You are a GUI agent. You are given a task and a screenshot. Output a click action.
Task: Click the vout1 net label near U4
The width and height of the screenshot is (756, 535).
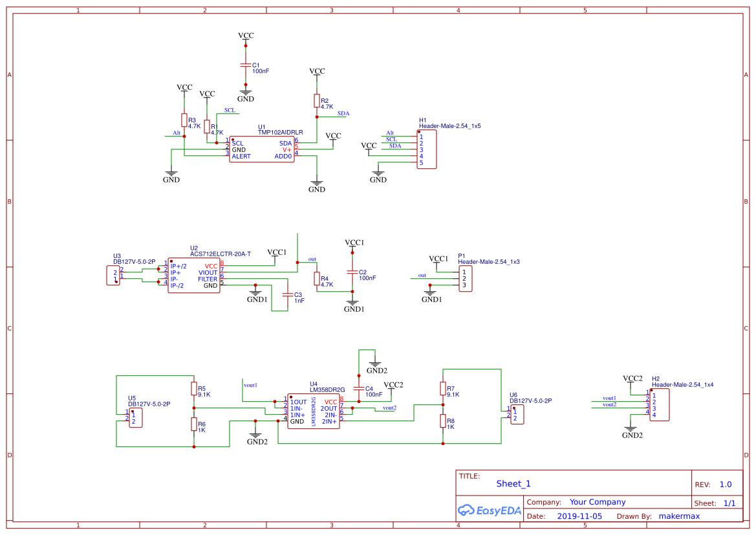point(249,384)
